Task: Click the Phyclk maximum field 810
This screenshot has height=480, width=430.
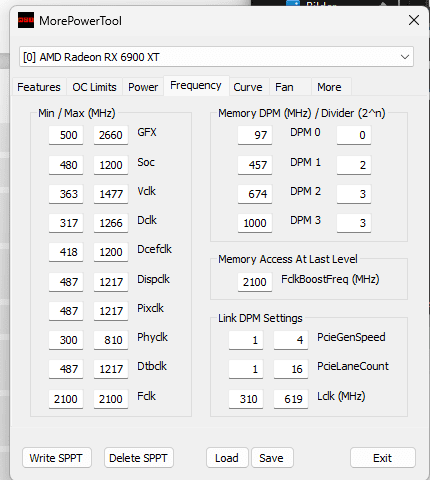Action: (x=111, y=340)
